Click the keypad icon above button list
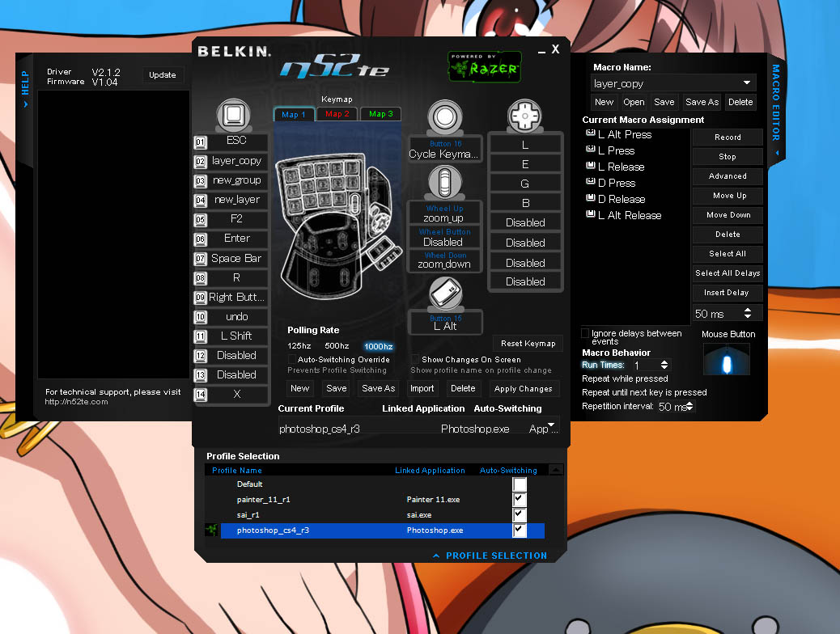Screen dimensions: 840x634 pos(234,115)
